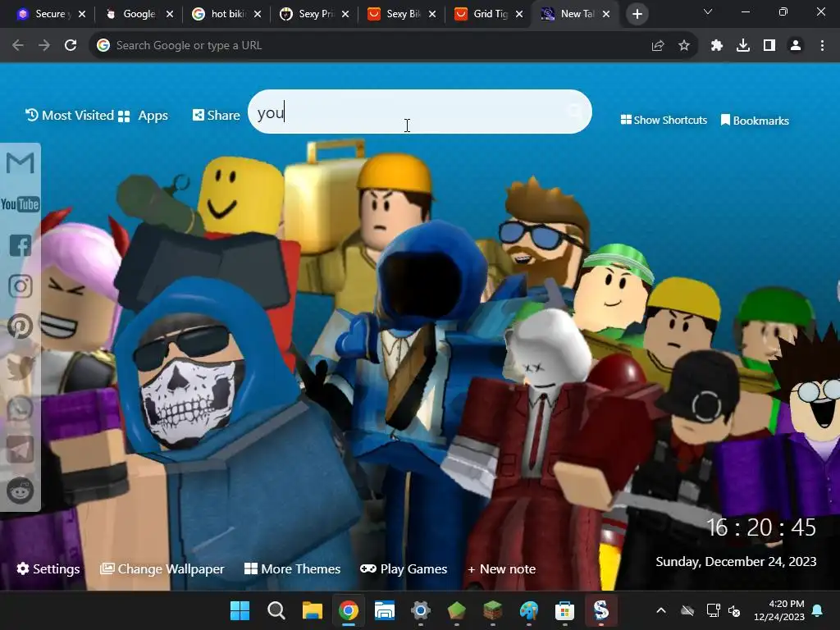This screenshot has width=840, height=630.
Task: Click the new tab search field containing "you"
Action: 419,112
